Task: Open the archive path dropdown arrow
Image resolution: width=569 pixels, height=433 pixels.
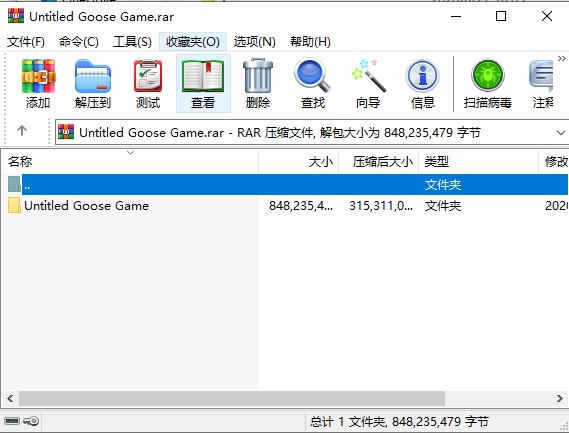Action: [x=561, y=133]
